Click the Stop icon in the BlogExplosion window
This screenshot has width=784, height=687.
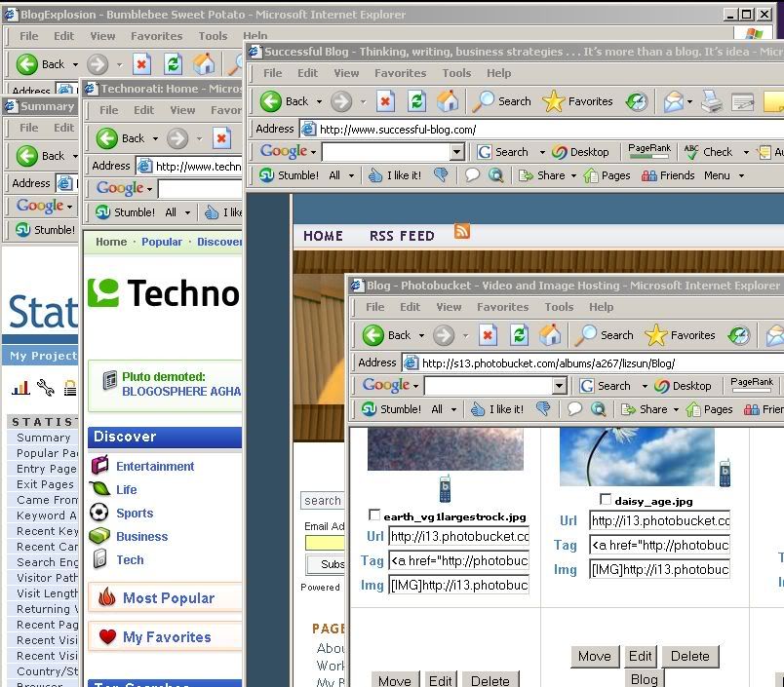coord(141,64)
